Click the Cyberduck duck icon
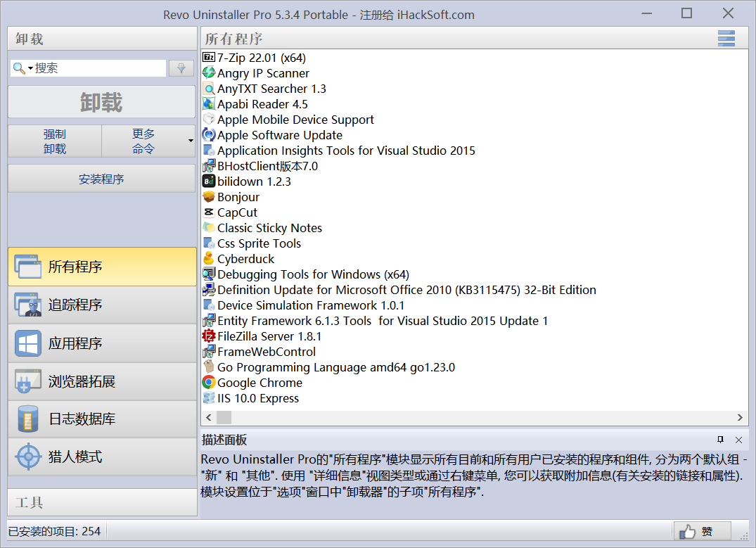The width and height of the screenshot is (756, 548). pos(208,259)
